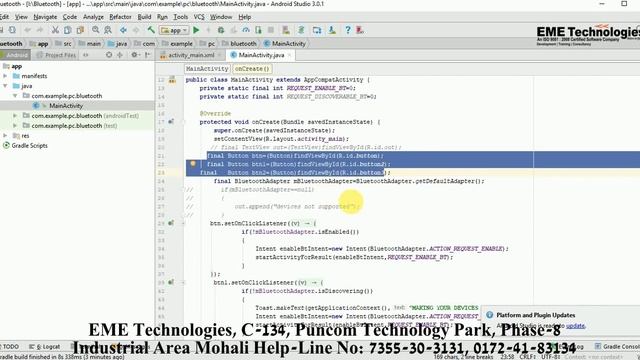Open the app run configuration dropdown
The width and height of the screenshot is (640, 360).
[174, 30]
